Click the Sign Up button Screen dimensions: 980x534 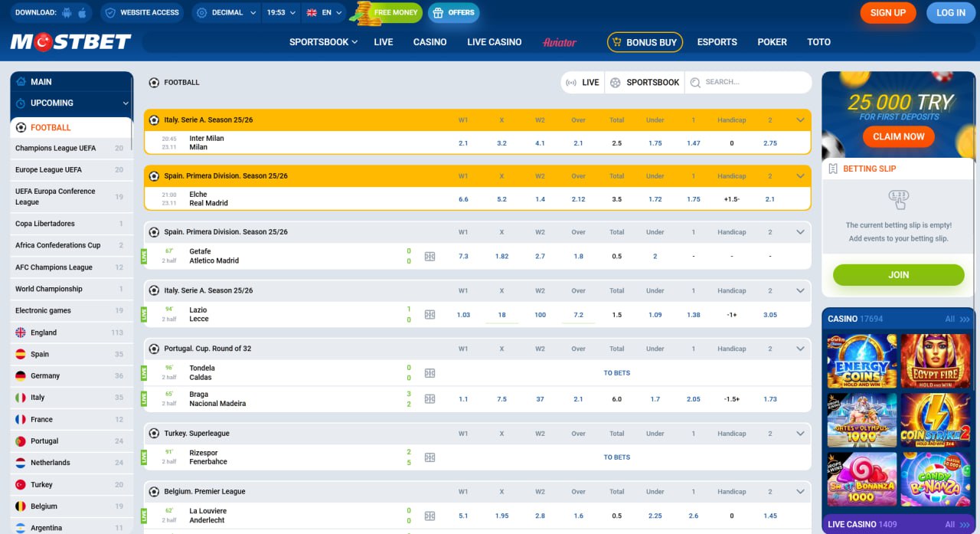coord(888,13)
